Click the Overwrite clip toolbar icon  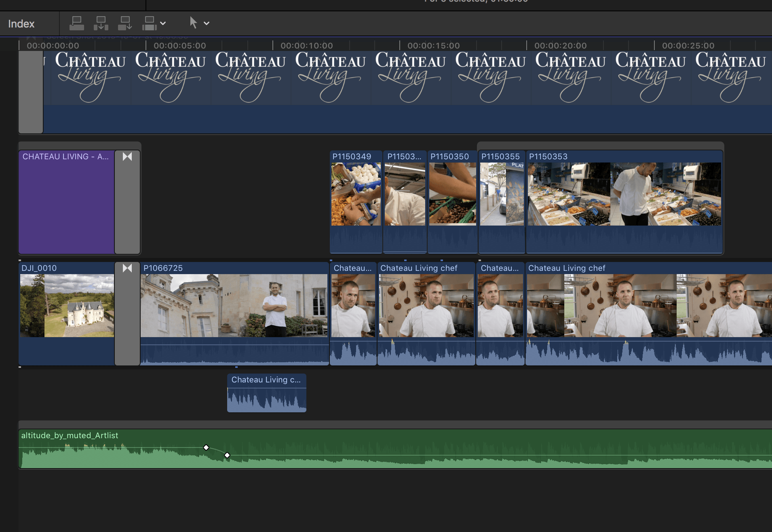point(149,23)
